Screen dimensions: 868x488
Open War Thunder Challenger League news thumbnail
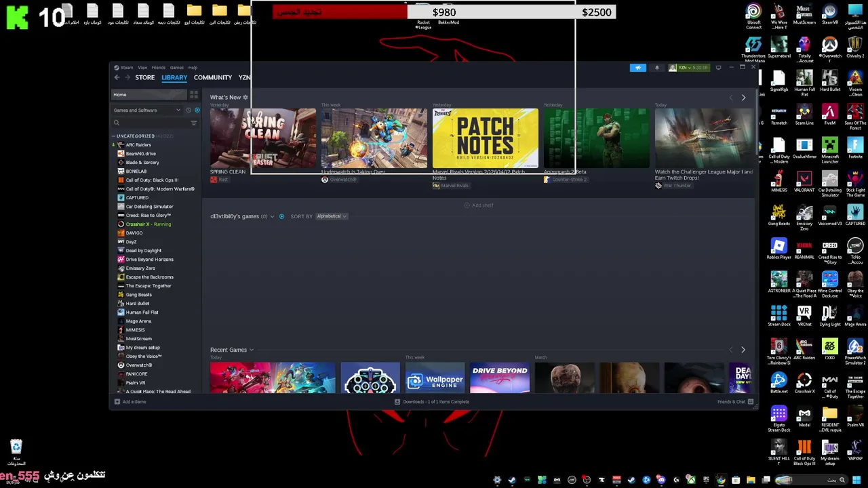pyautogui.click(x=704, y=138)
